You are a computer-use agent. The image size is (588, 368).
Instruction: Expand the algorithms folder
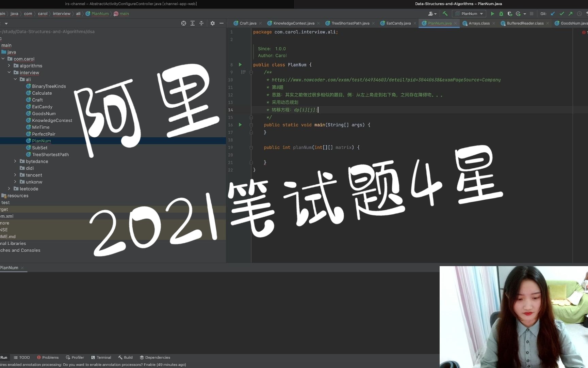pos(9,65)
